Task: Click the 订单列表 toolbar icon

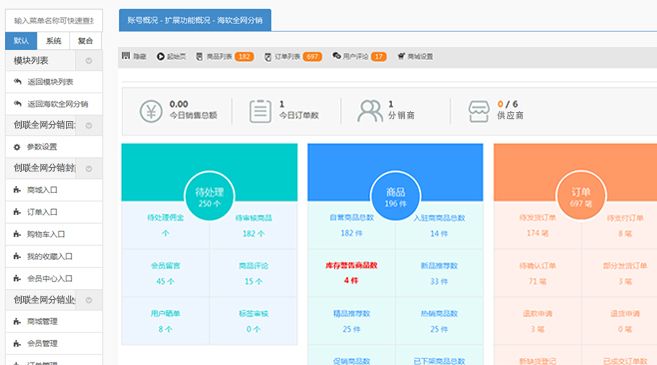Action: click(268, 57)
